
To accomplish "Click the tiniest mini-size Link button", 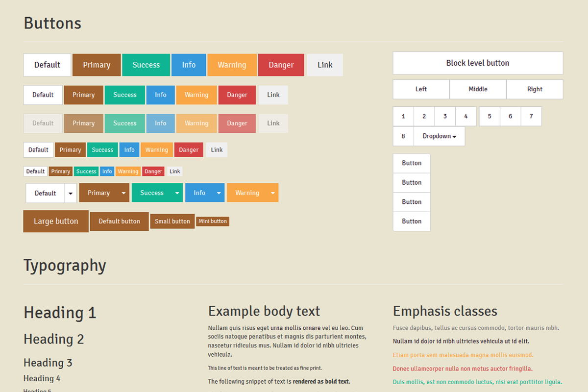I will pyautogui.click(x=175, y=171).
